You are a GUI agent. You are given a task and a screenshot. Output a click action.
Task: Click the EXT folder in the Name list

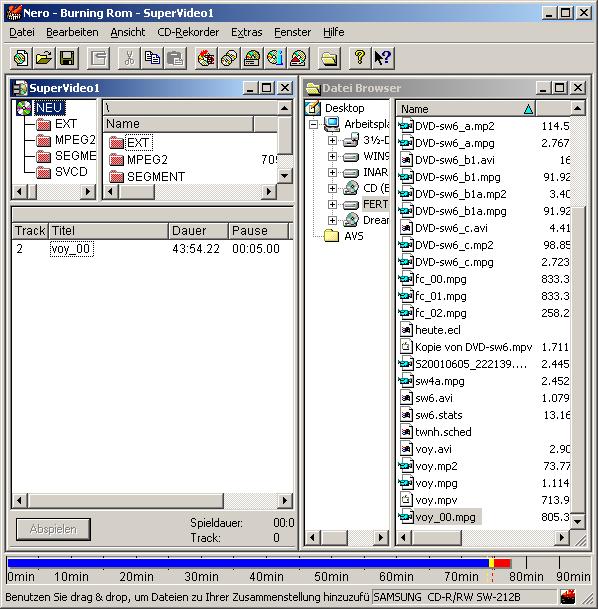138,143
